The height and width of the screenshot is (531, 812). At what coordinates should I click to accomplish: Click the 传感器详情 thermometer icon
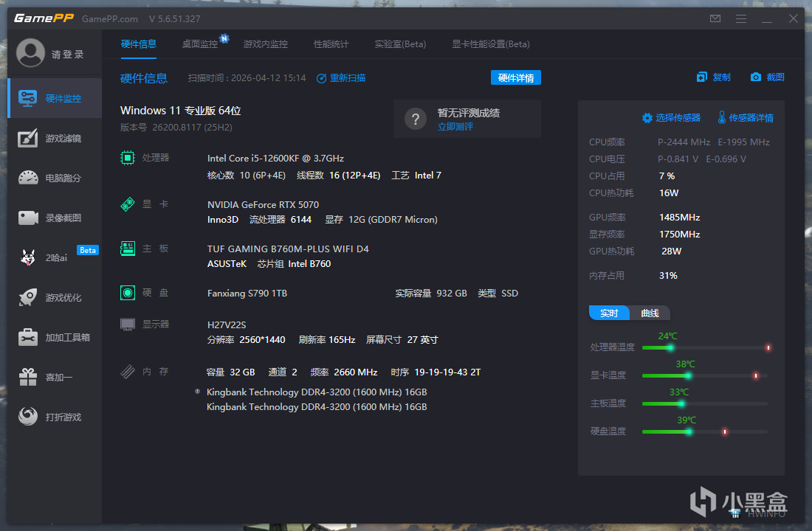[x=721, y=117]
